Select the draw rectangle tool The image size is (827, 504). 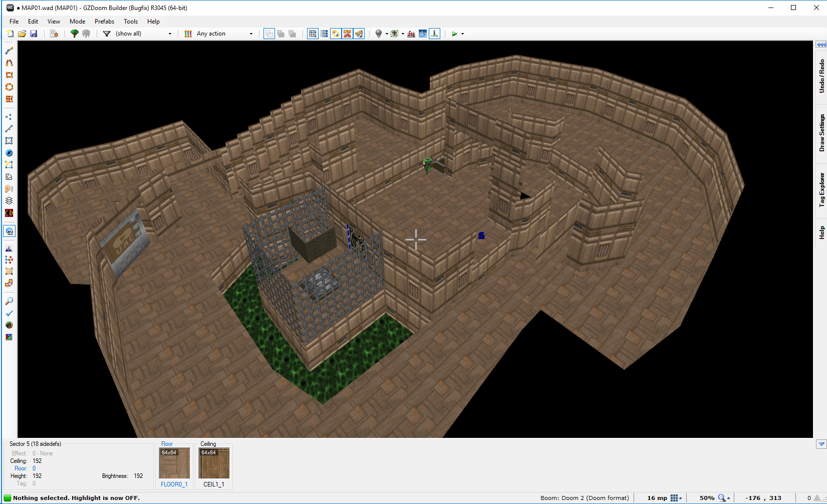tap(9, 75)
